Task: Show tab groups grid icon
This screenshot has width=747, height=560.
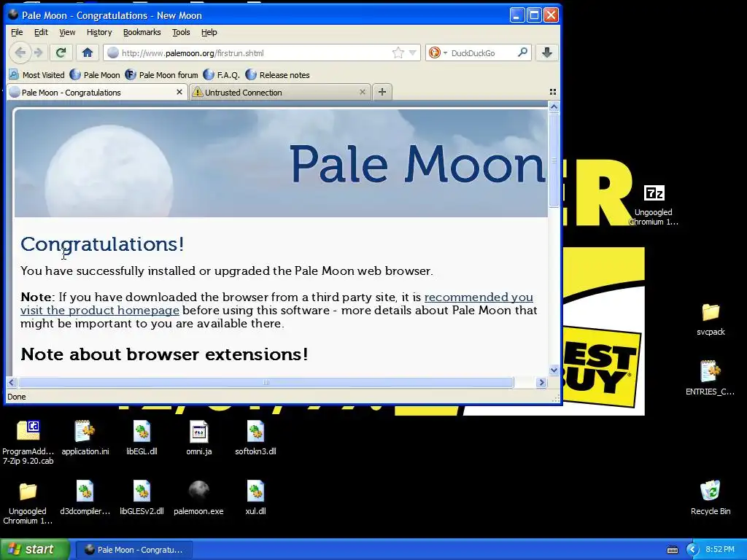Action: 553,92
